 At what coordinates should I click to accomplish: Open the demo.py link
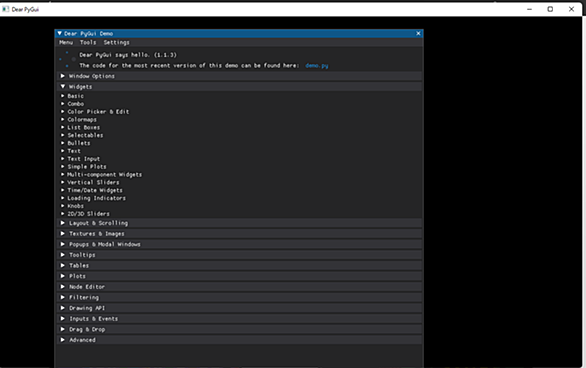coord(317,66)
